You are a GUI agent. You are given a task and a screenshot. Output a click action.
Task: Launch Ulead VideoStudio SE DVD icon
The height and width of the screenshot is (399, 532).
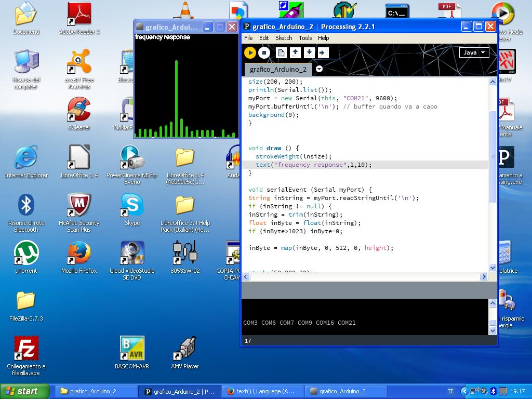132,260
